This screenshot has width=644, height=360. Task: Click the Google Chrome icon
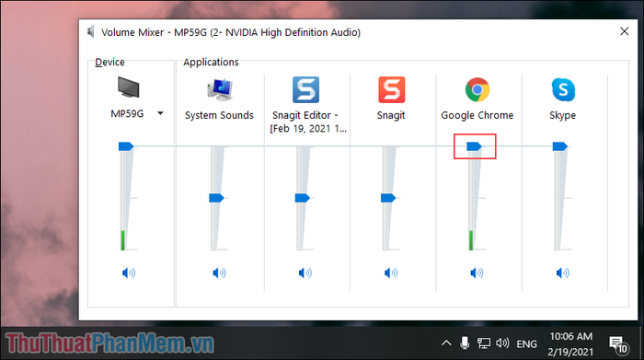tap(477, 89)
